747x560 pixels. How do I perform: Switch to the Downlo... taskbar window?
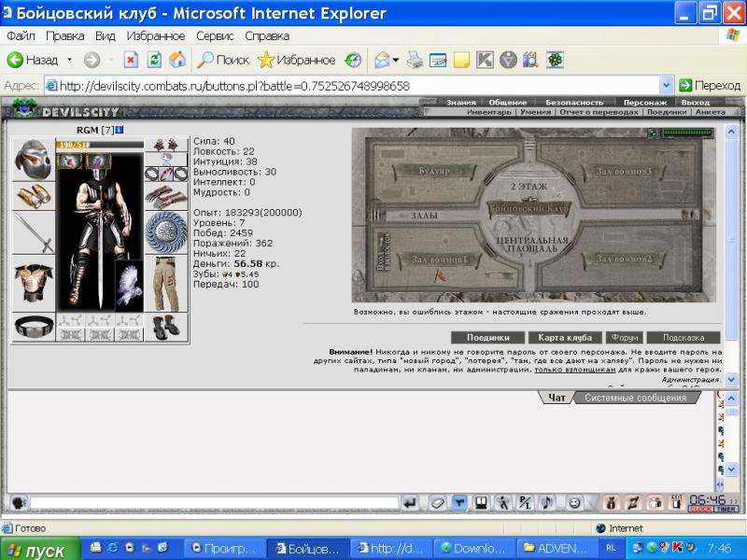point(474,549)
